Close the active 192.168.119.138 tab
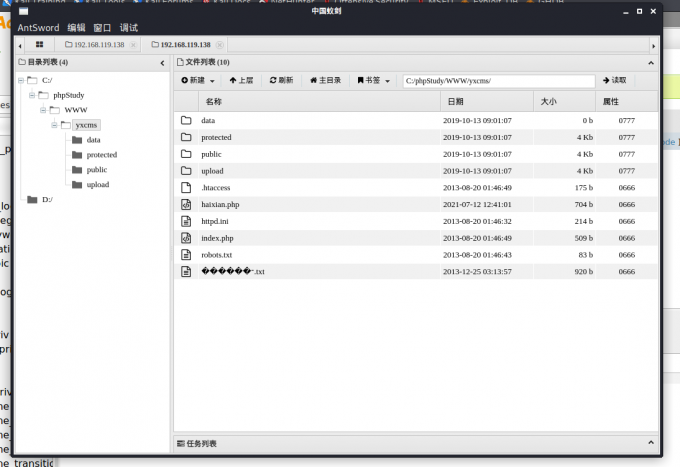The width and height of the screenshot is (680, 467). click(220, 45)
